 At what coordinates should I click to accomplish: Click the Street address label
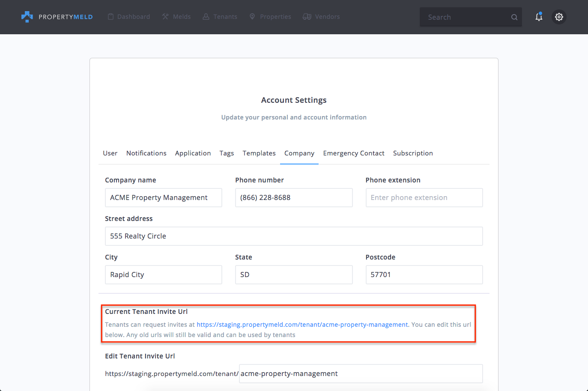[x=129, y=219]
